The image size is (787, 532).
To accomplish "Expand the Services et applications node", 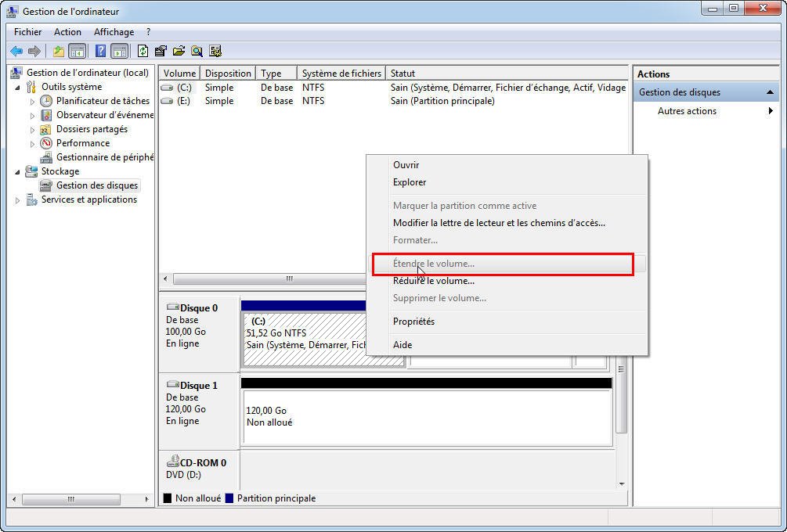I will (x=17, y=200).
